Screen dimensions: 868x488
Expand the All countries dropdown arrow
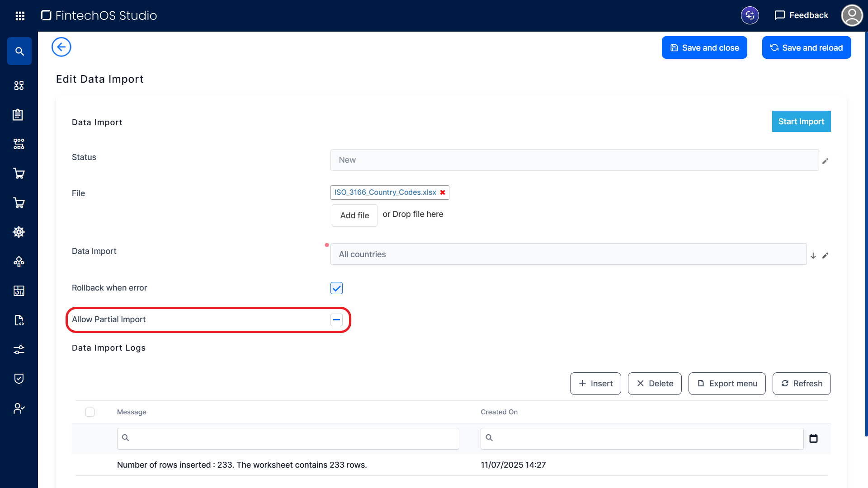813,256
